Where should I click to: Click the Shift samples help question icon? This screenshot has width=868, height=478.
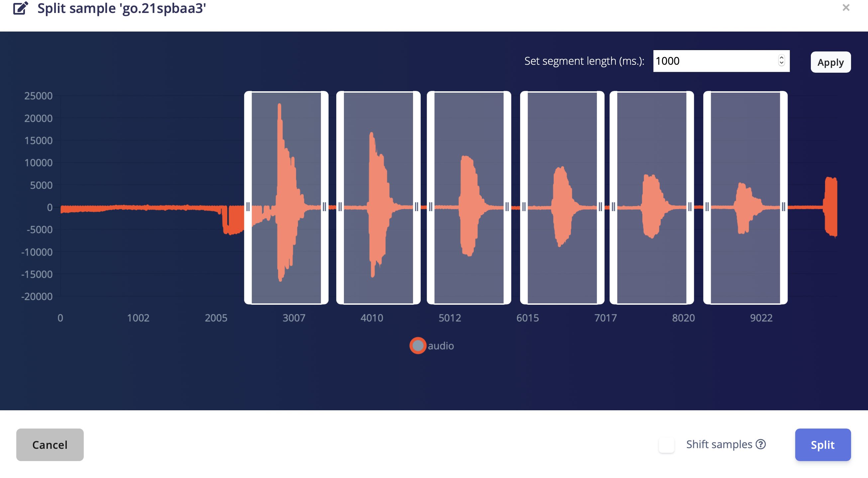click(x=761, y=444)
